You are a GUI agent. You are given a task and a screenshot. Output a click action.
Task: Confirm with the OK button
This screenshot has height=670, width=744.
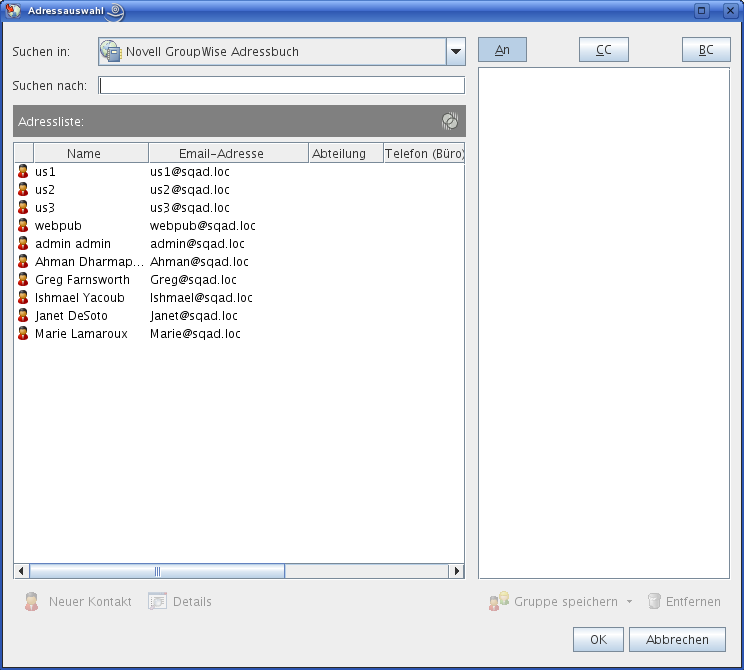598,640
